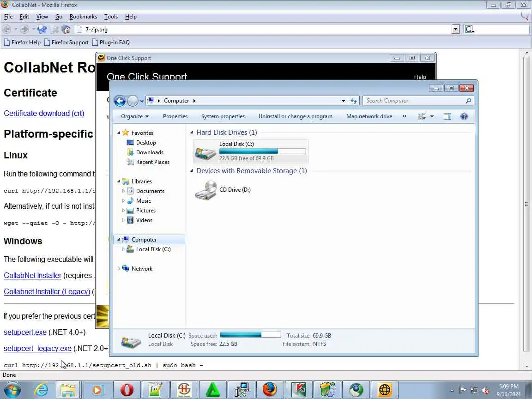Click the Google search engine icon in Firefox
Image resolution: width=532 pixels, height=399 pixels.
point(469,30)
